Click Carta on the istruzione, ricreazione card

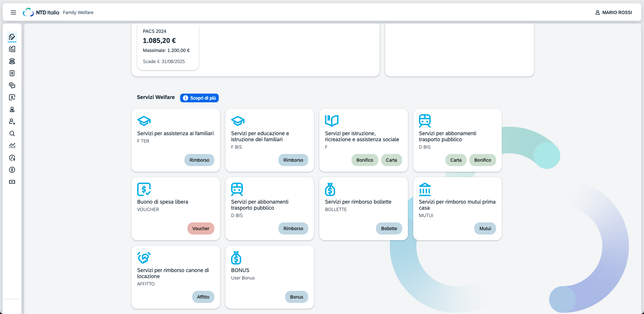point(391,160)
